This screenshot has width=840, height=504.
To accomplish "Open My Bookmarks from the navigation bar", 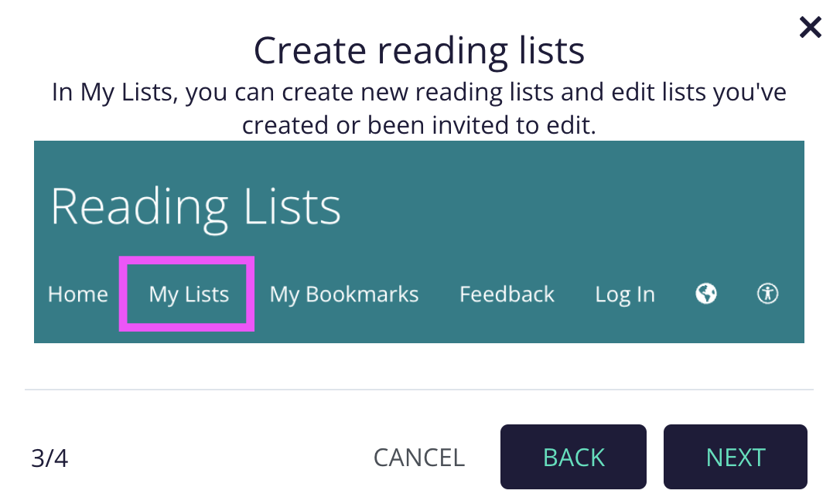I will tap(343, 294).
